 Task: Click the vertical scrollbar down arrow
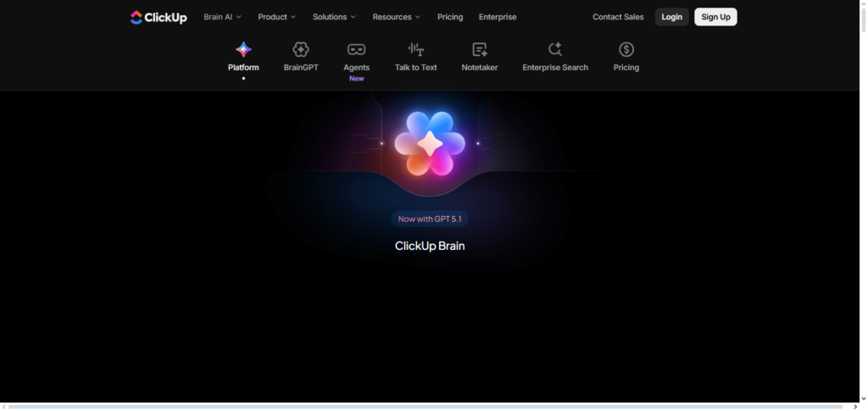point(864,398)
